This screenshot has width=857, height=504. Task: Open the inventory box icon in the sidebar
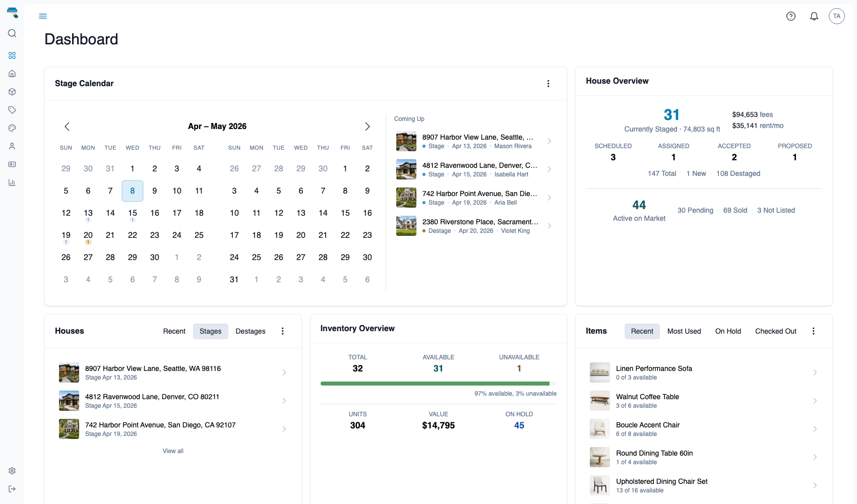12,91
